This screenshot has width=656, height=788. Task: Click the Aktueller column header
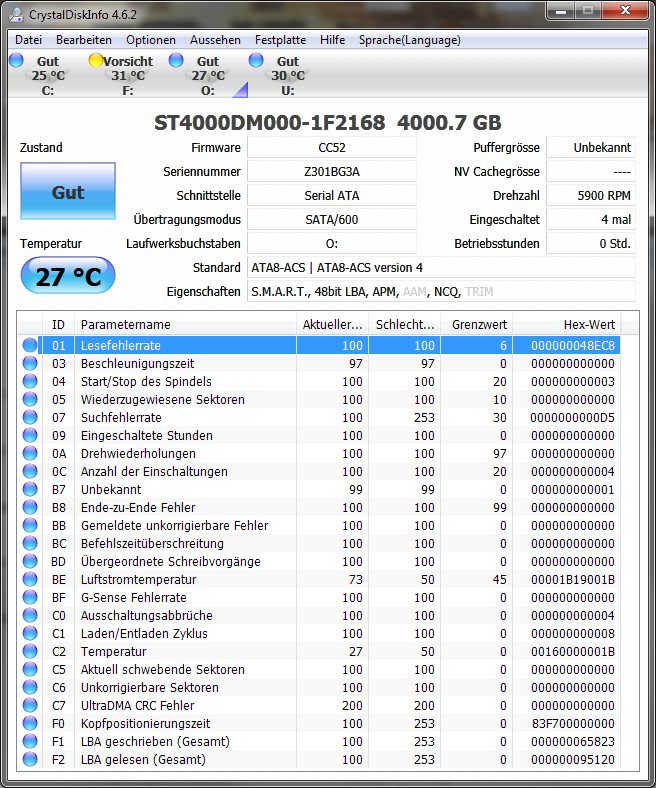click(332, 325)
